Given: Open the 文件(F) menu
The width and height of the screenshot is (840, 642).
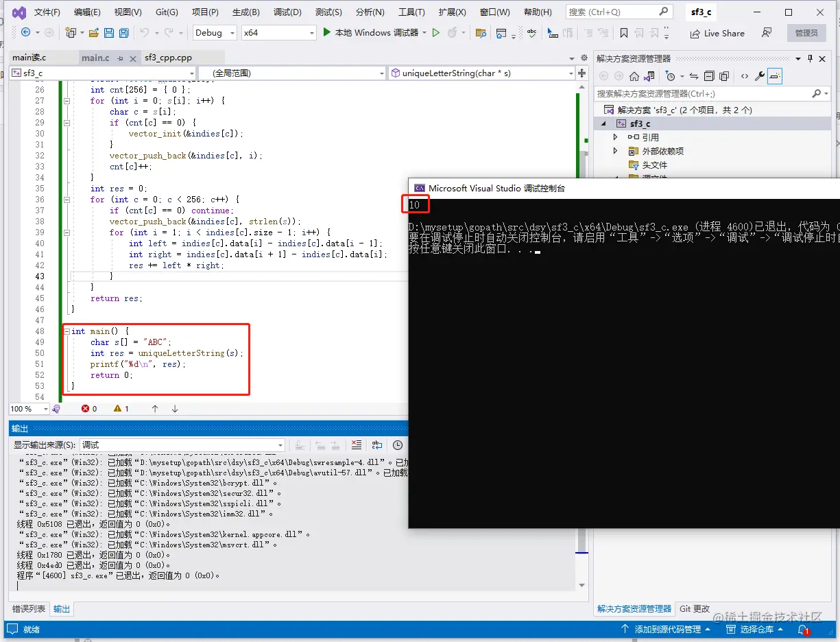Looking at the screenshot, I should pyautogui.click(x=47, y=12).
